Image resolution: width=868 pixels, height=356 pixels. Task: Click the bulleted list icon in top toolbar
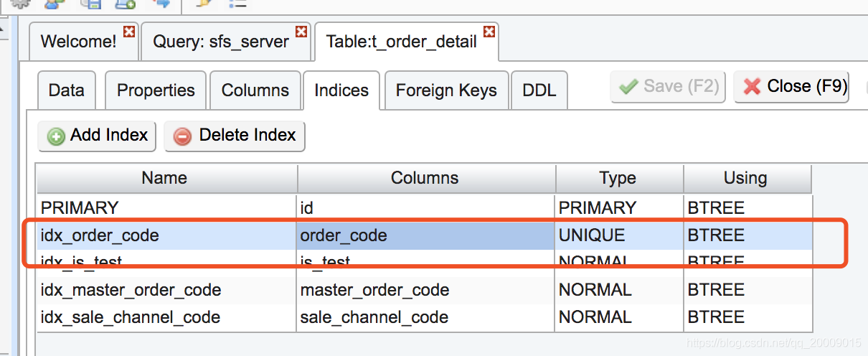pyautogui.click(x=237, y=4)
